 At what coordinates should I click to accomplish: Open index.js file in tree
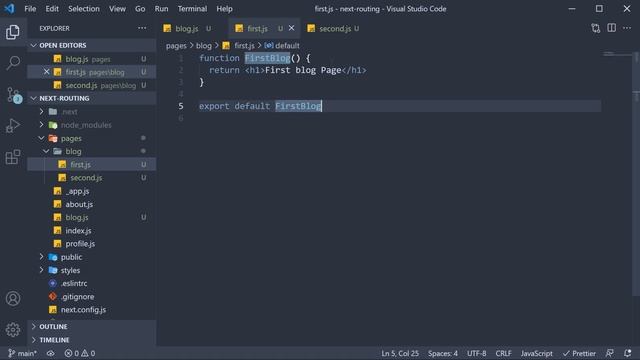[91, 231]
